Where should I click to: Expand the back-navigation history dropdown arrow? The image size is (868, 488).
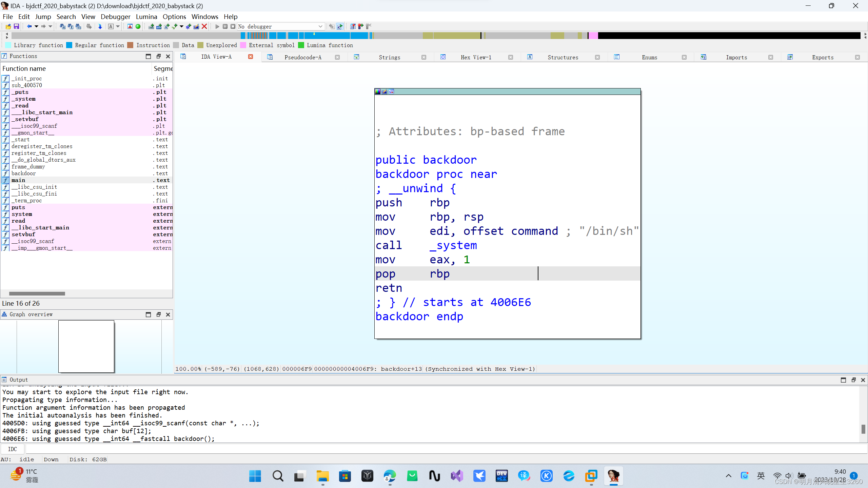(36, 26)
